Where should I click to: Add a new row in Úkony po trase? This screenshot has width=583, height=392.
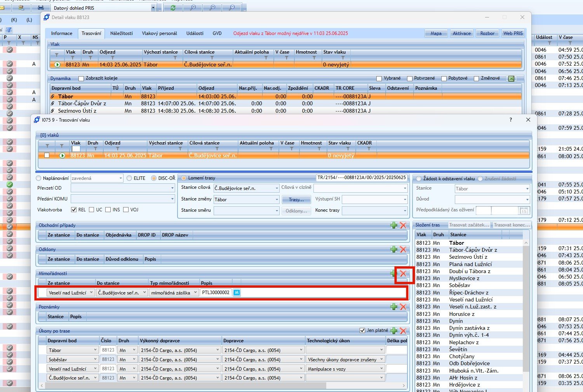point(394,331)
